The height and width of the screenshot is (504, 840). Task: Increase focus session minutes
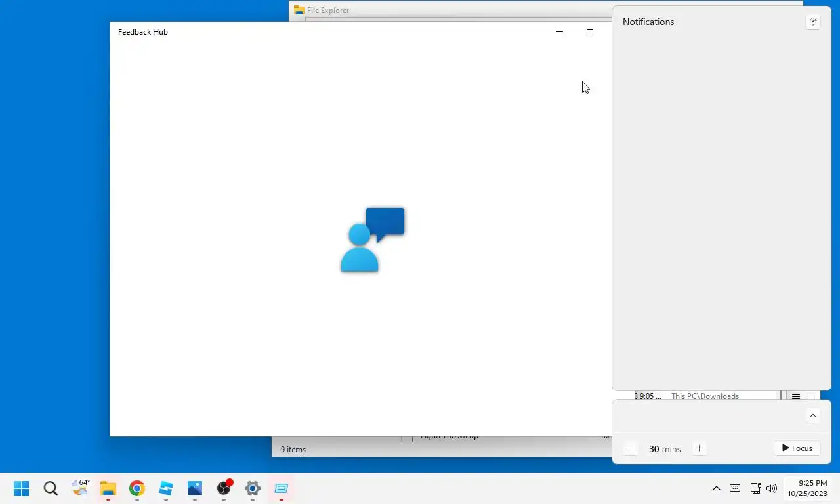699,448
